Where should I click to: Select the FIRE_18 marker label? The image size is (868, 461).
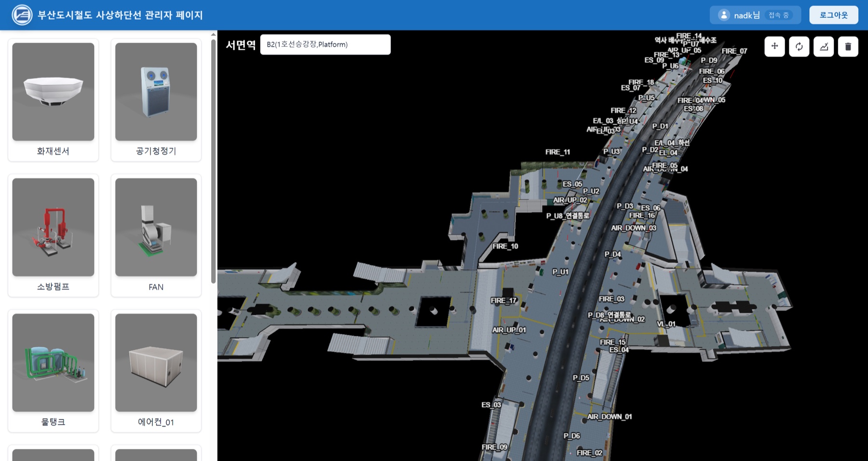[641, 82]
